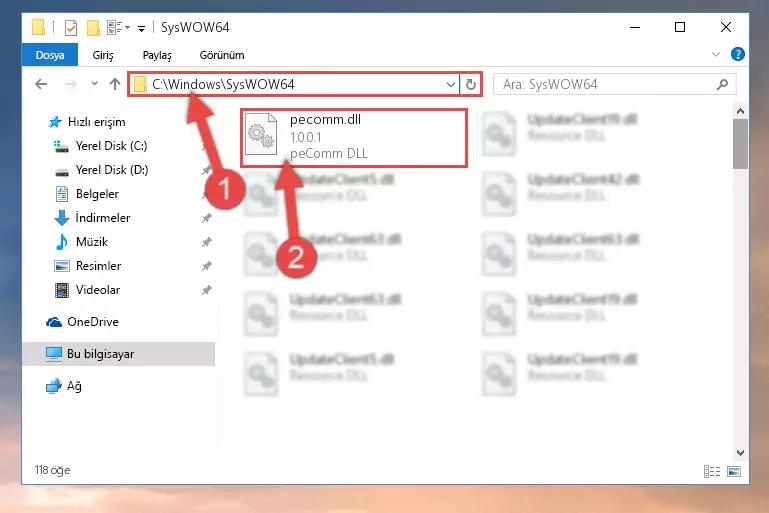Expand the ribbon with the chevron
This screenshot has width=769, height=513.
pos(716,54)
